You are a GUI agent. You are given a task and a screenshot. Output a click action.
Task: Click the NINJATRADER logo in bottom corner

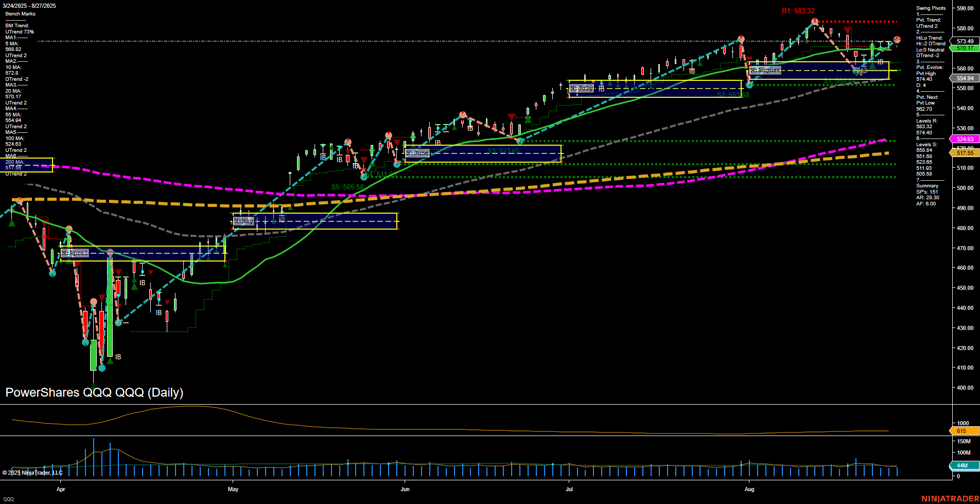pyautogui.click(x=949, y=499)
